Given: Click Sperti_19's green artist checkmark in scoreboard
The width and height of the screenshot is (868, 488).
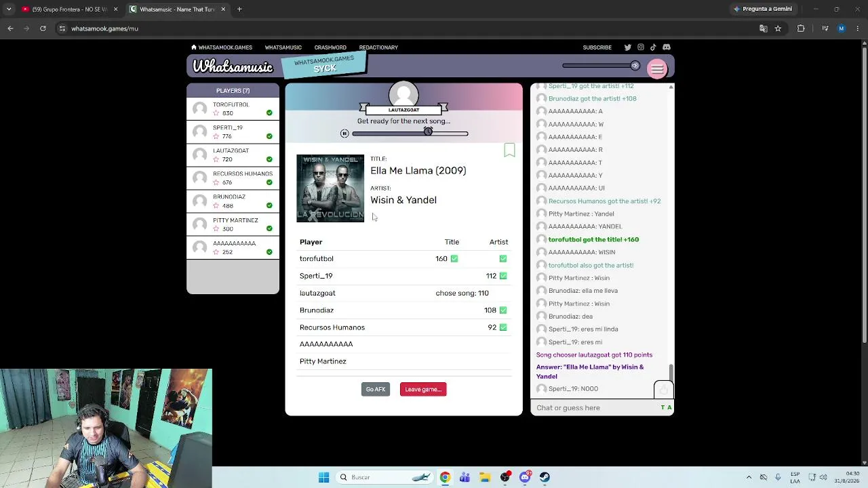Looking at the screenshot, I should pyautogui.click(x=503, y=276).
